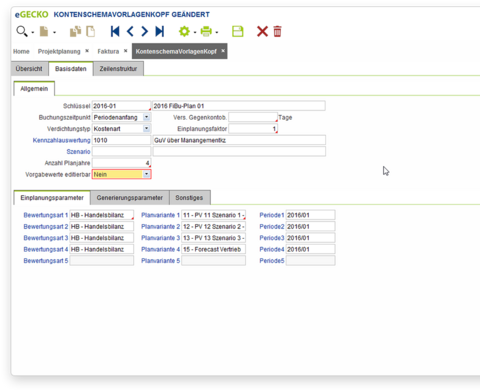The width and height of the screenshot is (480, 391).
Task: Click the Bewertungsart 1 link
Action: point(46,215)
